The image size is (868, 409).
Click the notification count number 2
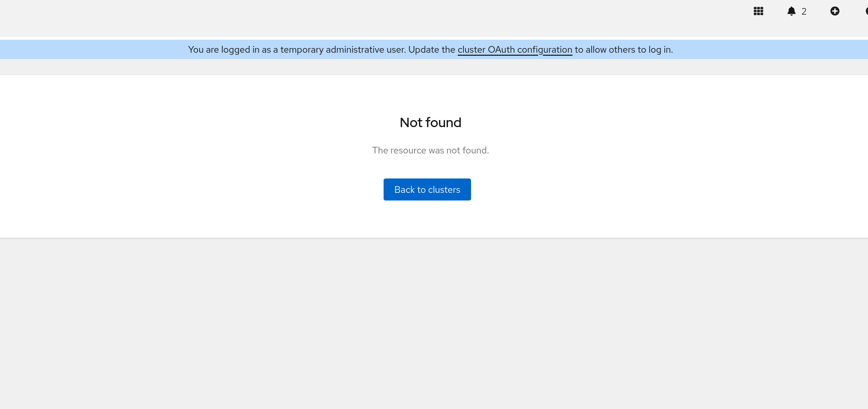(x=804, y=11)
